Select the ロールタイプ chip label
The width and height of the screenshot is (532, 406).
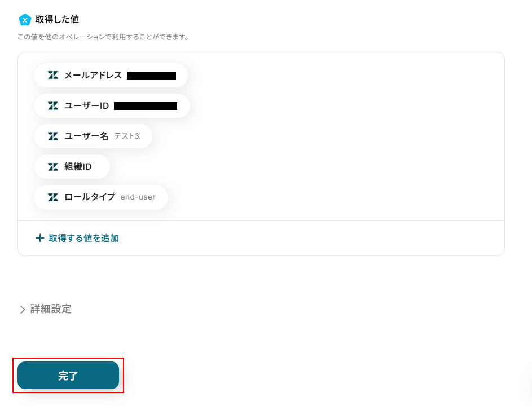tap(89, 197)
